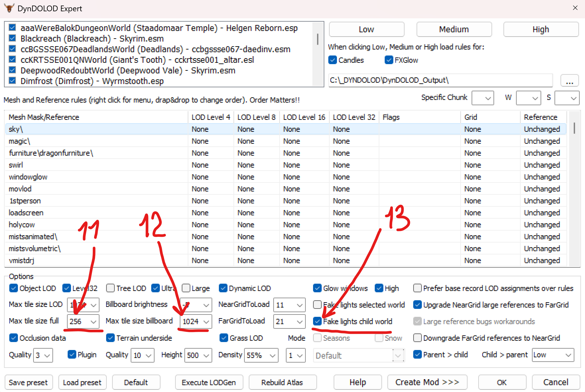Toggle the FXGlow checkbox
This screenshot has height=392, width=585.
click(388, 60)
